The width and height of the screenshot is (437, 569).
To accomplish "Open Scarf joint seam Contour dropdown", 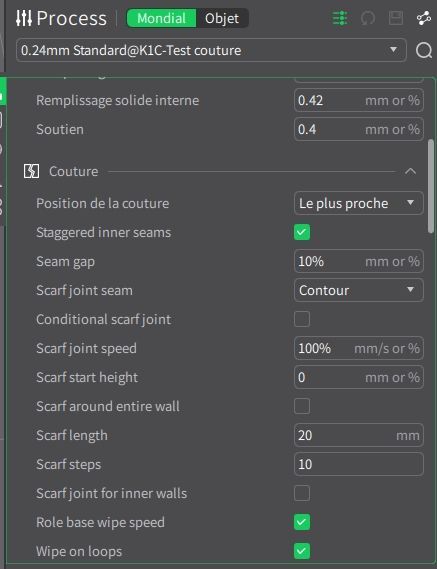I will pos(359,290).
